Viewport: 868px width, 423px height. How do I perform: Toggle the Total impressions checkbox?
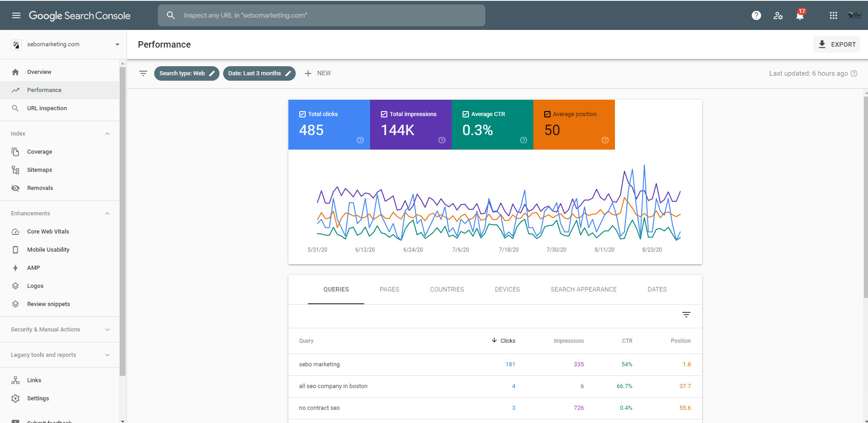384,114
